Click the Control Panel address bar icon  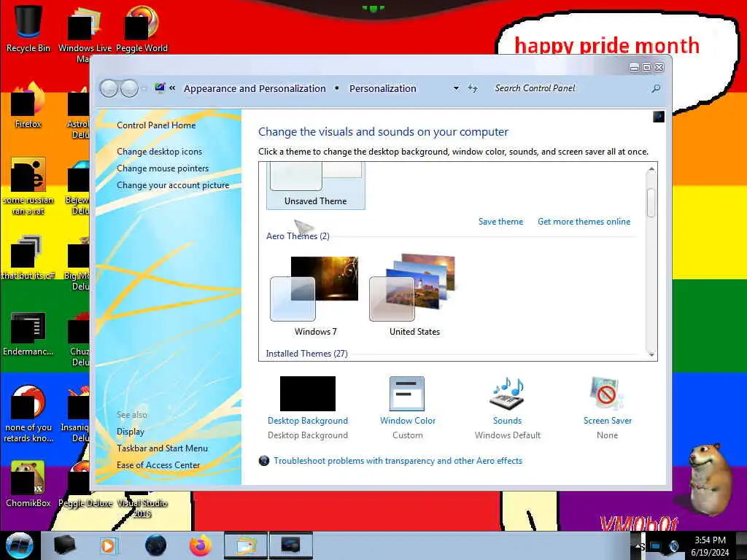(x=160, y=87)
